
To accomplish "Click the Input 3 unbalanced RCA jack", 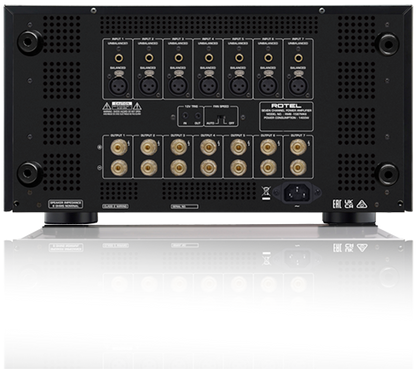I will click(178, 58).
